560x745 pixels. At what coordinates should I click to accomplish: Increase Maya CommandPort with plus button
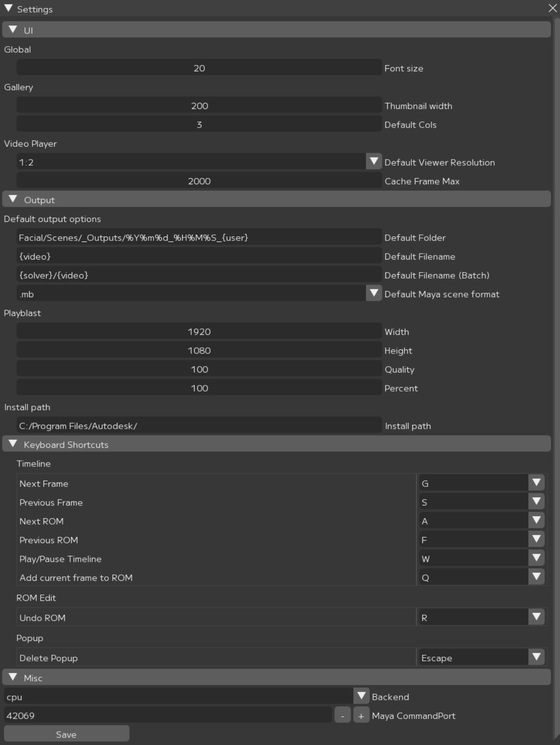(x=361, y=715)
